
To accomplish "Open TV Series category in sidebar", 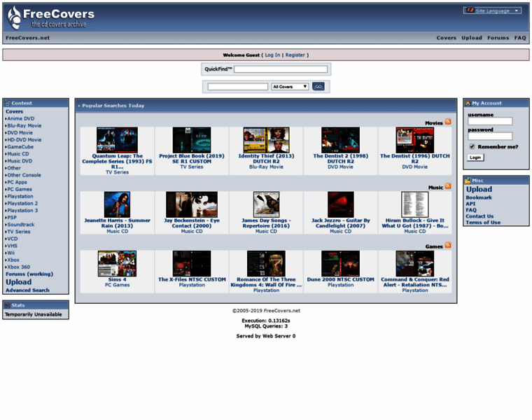I will click(x=19, y=232).
